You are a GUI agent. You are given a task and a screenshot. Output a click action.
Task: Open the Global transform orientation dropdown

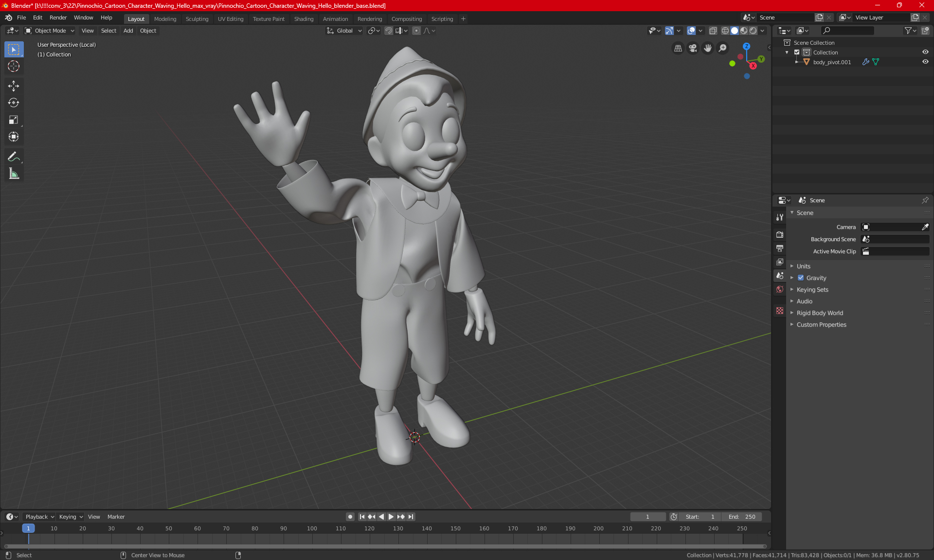pos(344,31)
